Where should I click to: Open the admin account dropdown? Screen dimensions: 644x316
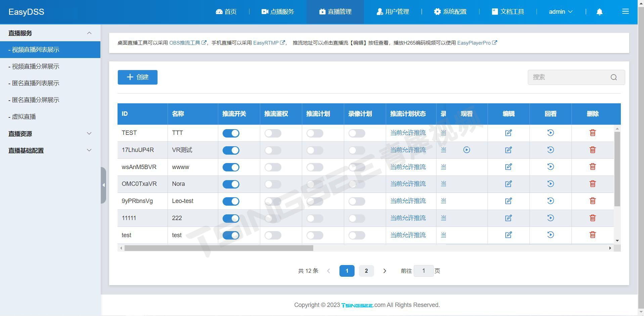click(560, 12)
